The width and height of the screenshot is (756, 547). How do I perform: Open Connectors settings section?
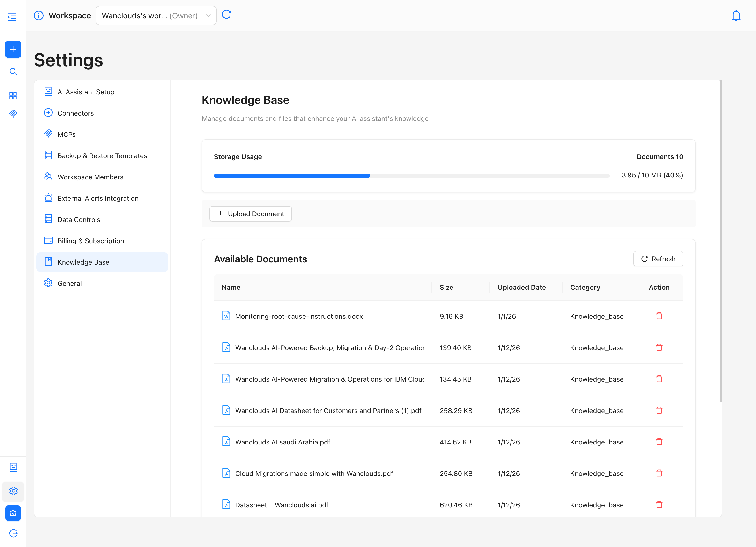pos(75,113)
